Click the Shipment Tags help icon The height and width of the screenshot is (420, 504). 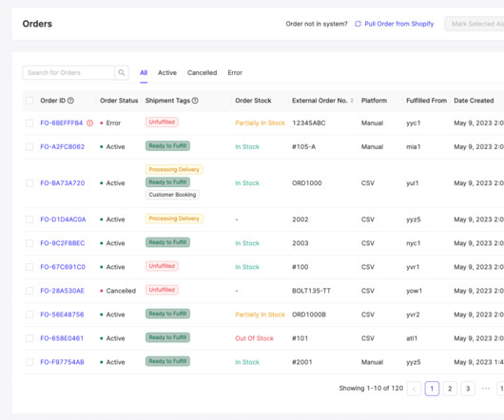click(x=195, y=101)
